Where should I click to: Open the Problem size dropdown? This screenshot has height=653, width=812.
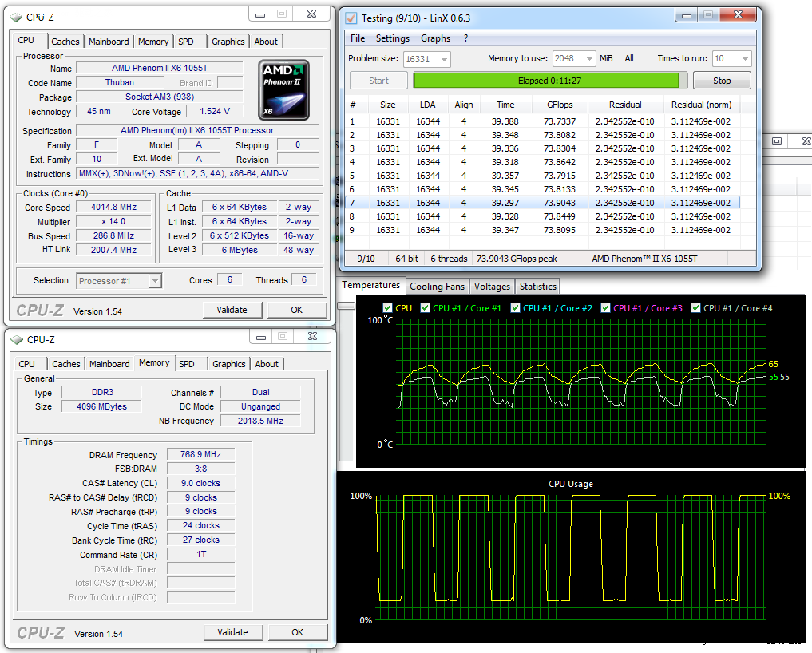pyautogui.click(x=443, y=59)
